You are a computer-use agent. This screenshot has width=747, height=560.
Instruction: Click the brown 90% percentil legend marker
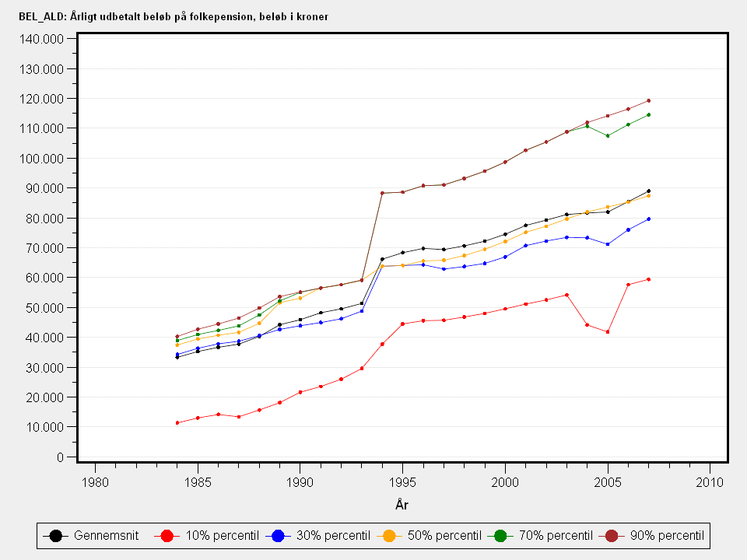(612, 535)
